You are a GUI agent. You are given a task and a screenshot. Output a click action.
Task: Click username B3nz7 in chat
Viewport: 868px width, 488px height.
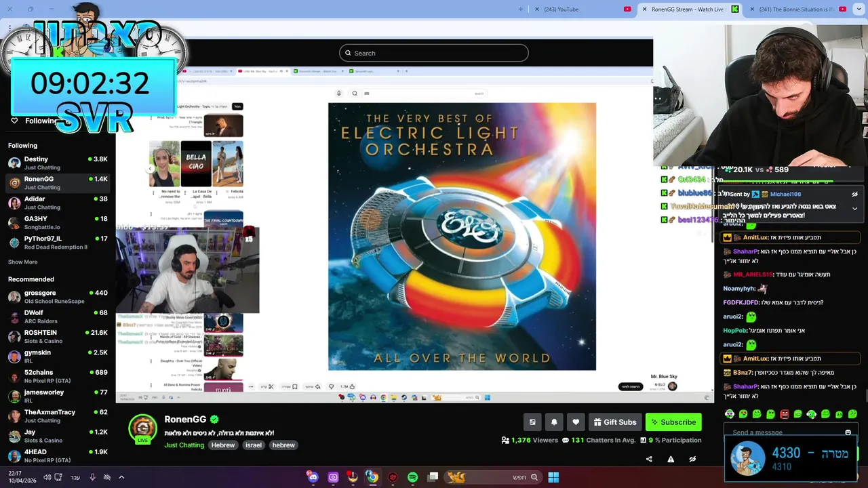pyautogui.click(x=743, y=373)
